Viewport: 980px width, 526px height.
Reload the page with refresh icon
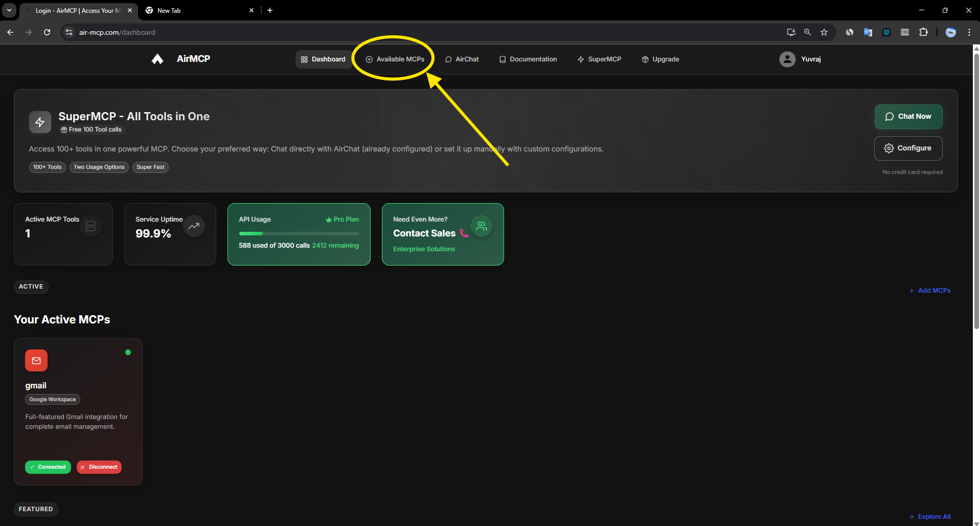click(47, 32)
